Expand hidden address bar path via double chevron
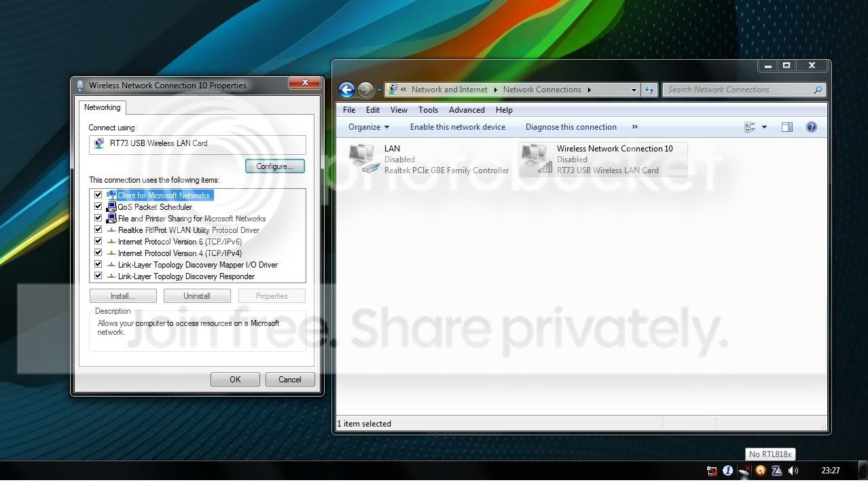Screen dimensions: 868x489 click(x=404, y=90)
